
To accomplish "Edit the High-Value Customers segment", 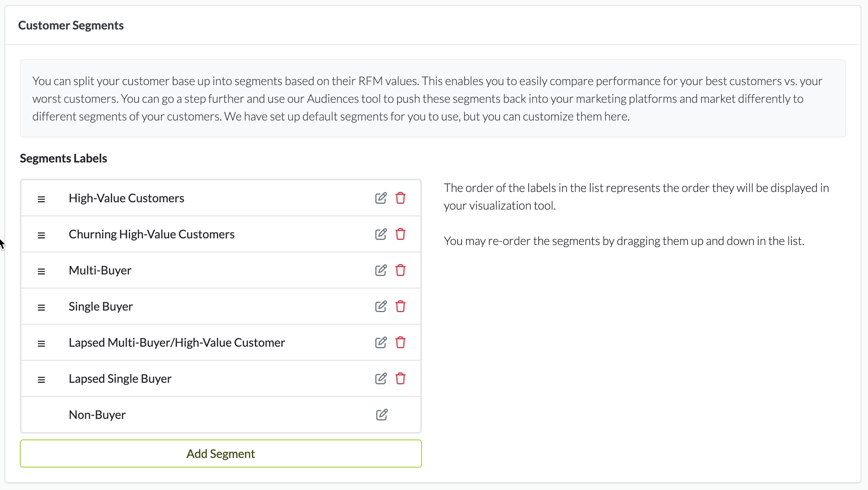I will coord(381,198).
